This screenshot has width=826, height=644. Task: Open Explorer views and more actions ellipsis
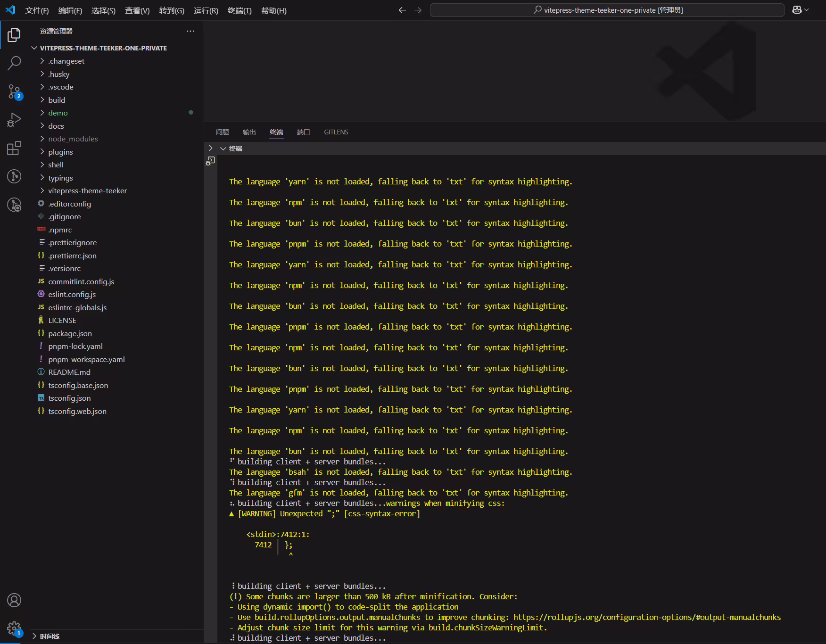190,31
